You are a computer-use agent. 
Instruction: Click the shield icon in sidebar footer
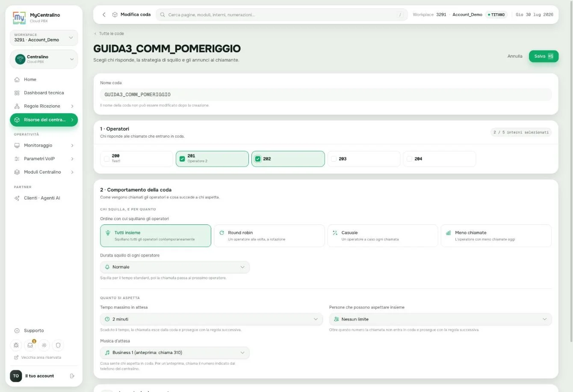coord(58,345)
